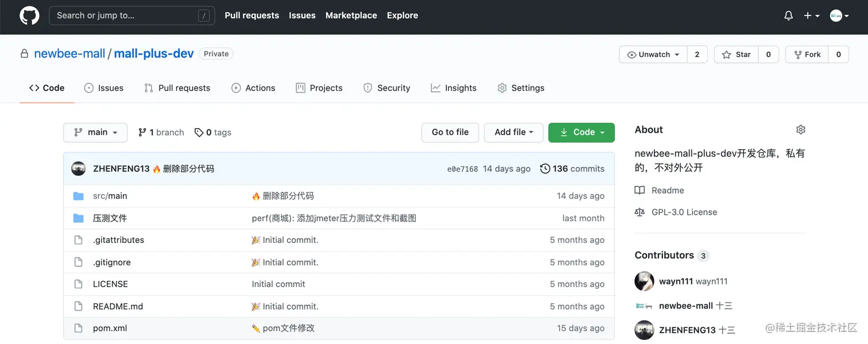Screen dimensions: 868x344
Task: Open commit message for jmeter压力测试文件
Action: pyautogui.click(x=334, y=218)
